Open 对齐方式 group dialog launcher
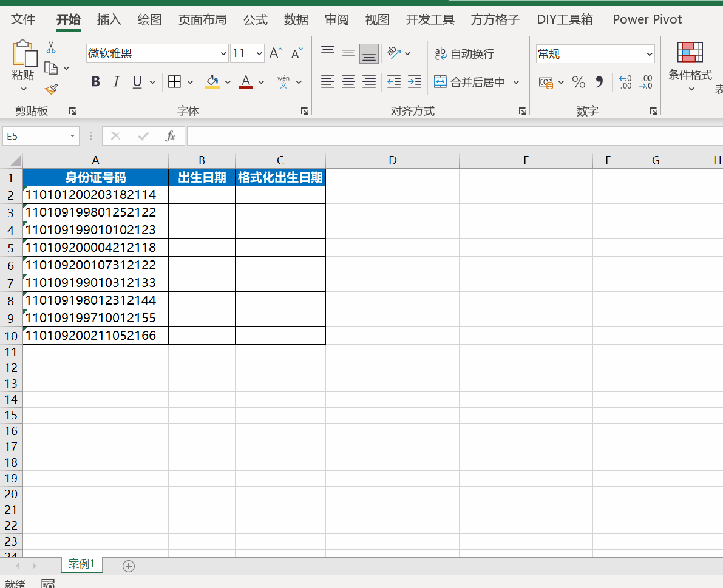Screen dimensions: 723x588 click(x=523, y=110)
